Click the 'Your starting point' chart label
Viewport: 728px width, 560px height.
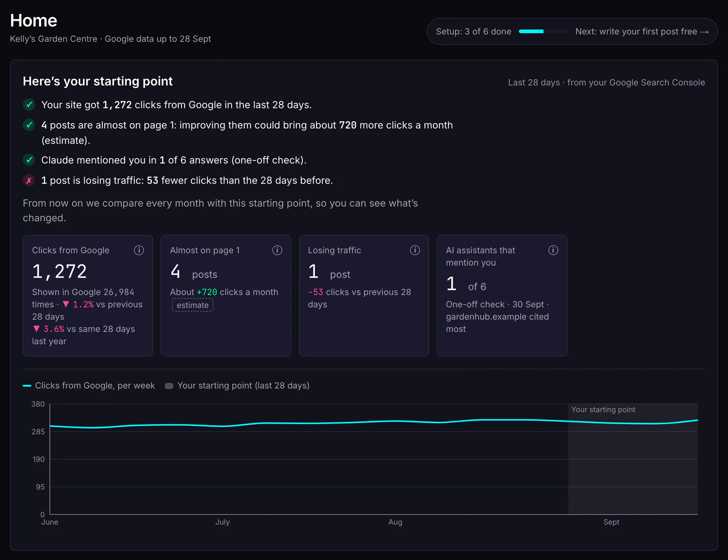click(x=603, y=410)
